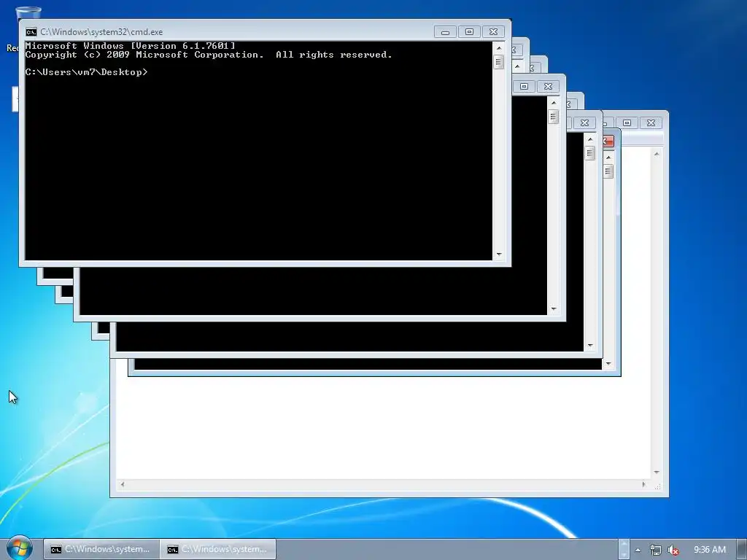Click inside the white window's empty text area
Viewport: 747px width, 560px height.
tap(384, 429)
